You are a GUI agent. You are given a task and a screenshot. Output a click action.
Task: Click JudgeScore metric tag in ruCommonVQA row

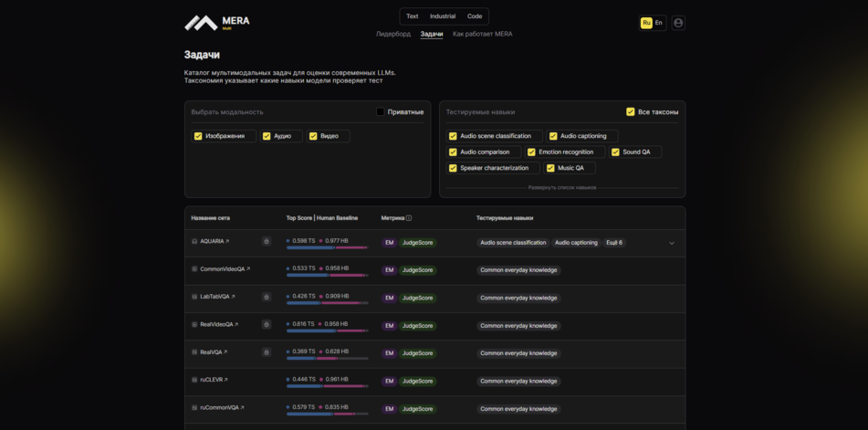point(417,409)
